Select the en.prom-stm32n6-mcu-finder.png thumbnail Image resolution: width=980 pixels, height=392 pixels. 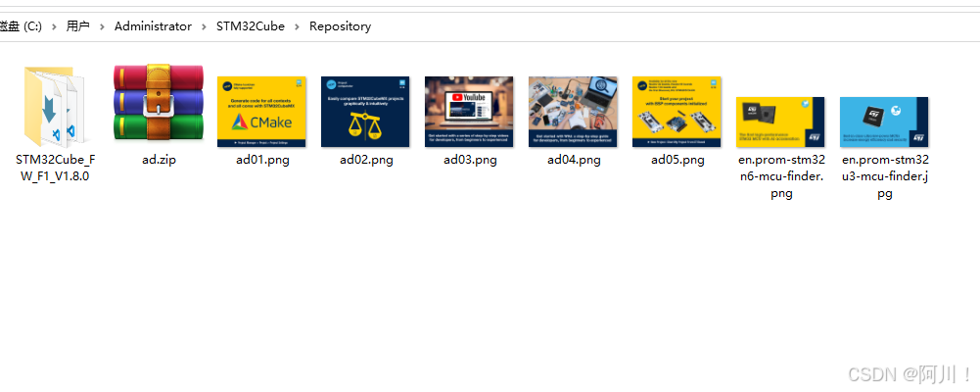tap(780, 122)
